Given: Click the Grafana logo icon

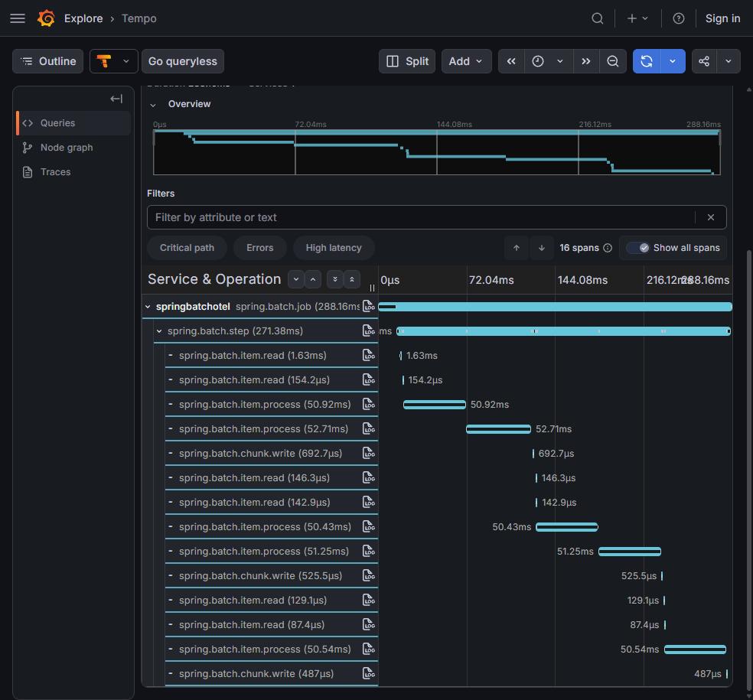Looking at the screenshot, I should 46,18.
